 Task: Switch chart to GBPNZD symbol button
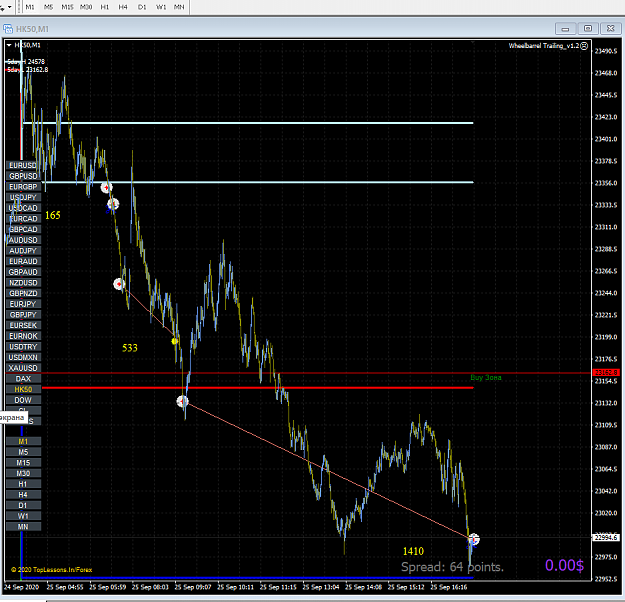[23, 293]
